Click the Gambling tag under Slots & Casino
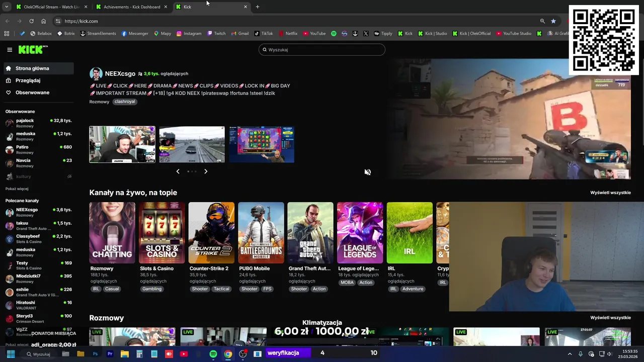The width and height of the screenshot is (644, 362). (x=151, y=289)
